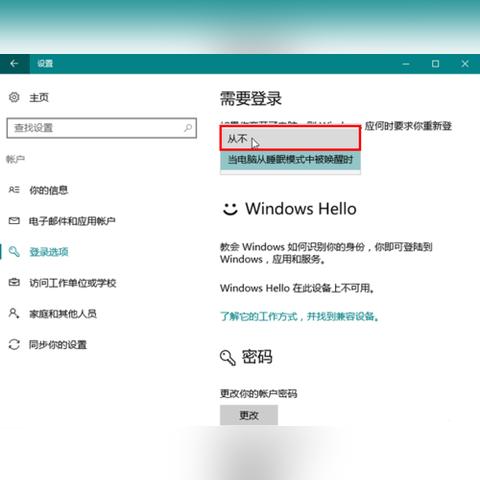Screen dimensions: 480x480
Task: Click the 密码 section heading
Action: 257,357
